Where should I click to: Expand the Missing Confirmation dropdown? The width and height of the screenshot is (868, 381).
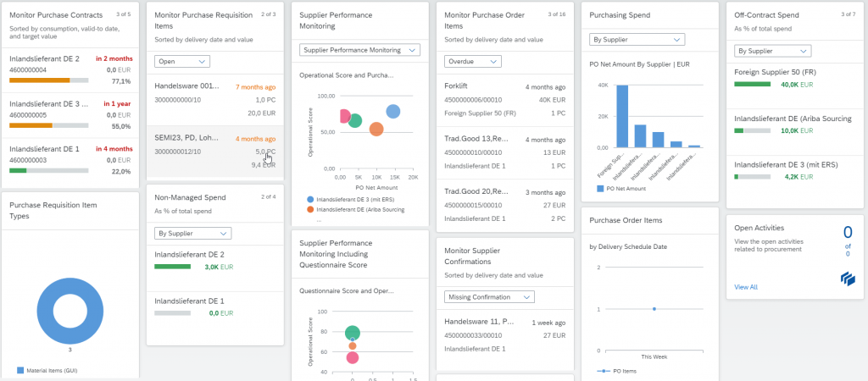pyautogui.click(x=489, y=297)
